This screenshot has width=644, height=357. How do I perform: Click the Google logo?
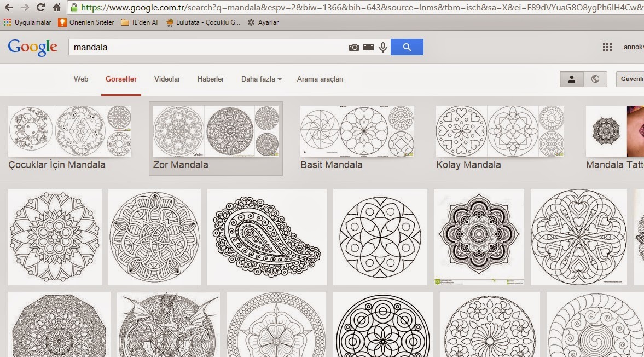(32, 47)
